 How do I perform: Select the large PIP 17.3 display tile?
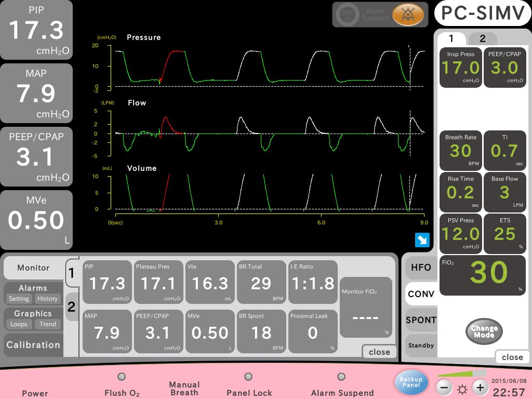tap(36, 30)
